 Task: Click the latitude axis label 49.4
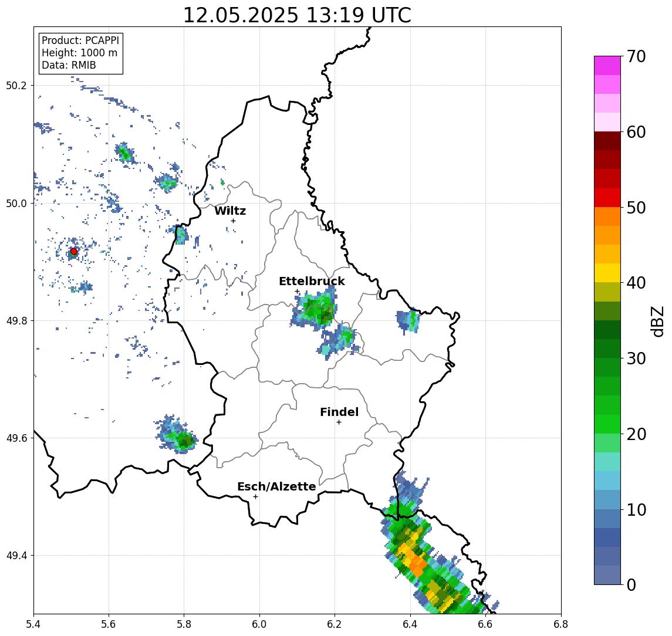[16, 556]
